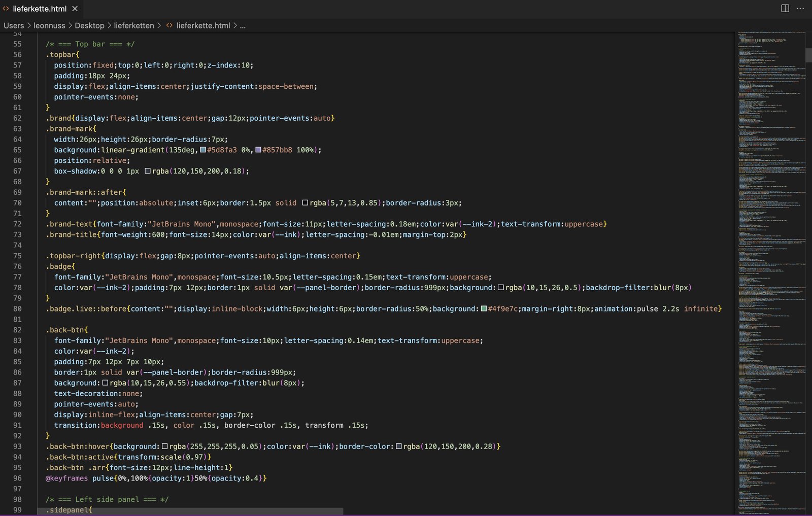This screenshot has height=516, width=812.
Task: Click the rgba(10,15,26,0.55) color swatch
Action: 105,383
